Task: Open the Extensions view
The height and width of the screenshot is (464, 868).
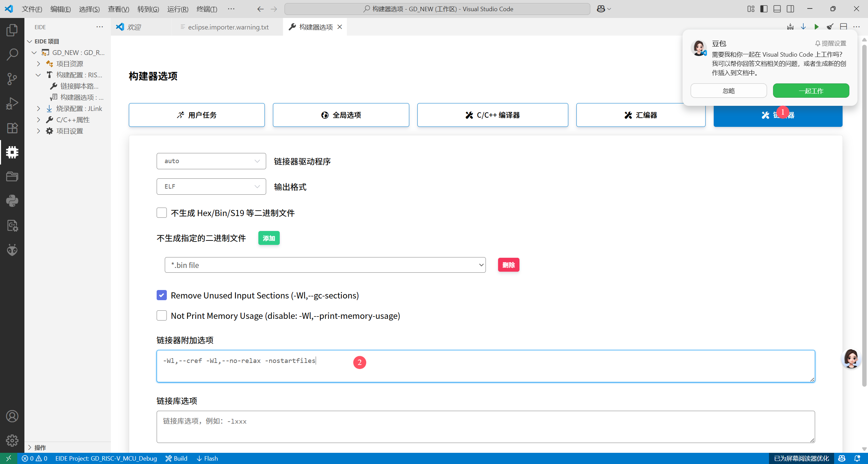Action: coord(12,128)
